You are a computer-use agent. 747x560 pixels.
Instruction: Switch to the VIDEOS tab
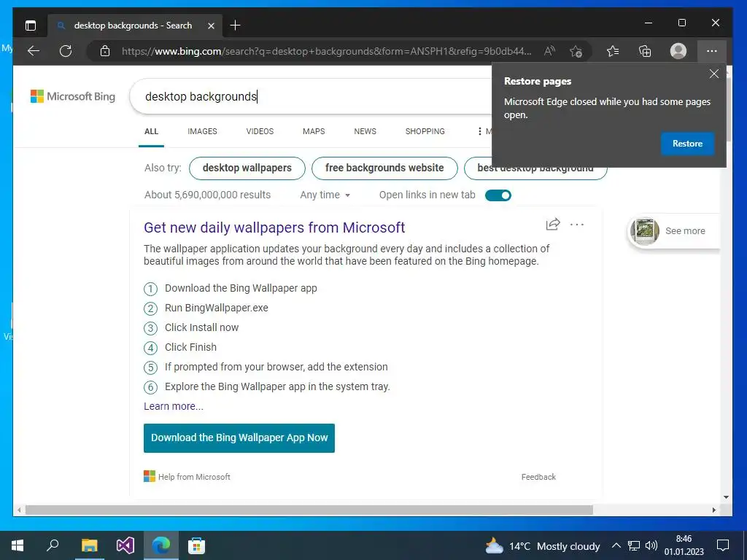260,131
